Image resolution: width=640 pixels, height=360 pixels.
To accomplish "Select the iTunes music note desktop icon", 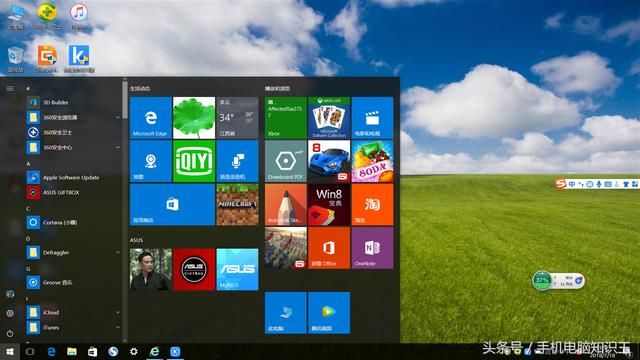I will tap(79, 16).
